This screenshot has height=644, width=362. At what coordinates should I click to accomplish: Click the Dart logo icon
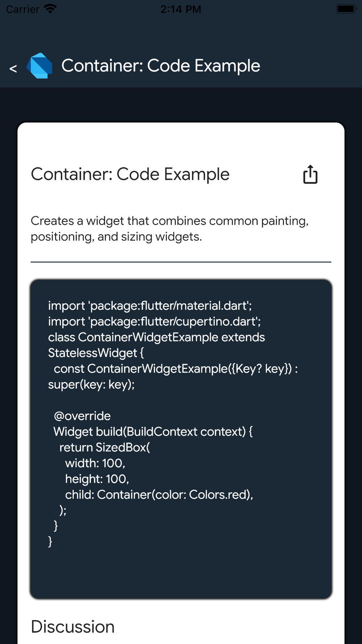pyautogui.click(x=39, y=66)
